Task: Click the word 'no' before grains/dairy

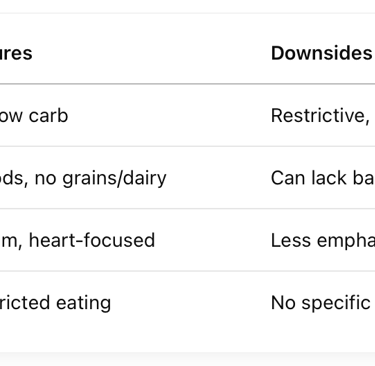Action: tap(46, 179)
